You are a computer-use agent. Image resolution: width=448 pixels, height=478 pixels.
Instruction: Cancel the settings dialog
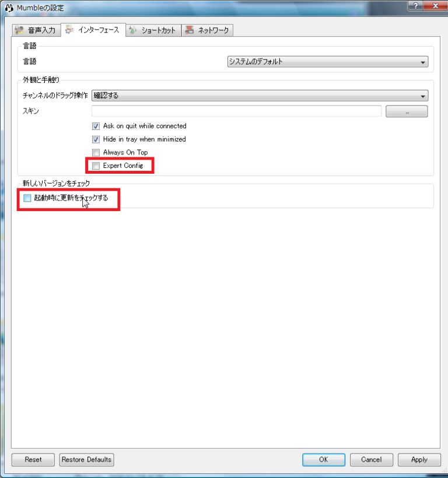(372, 460)
